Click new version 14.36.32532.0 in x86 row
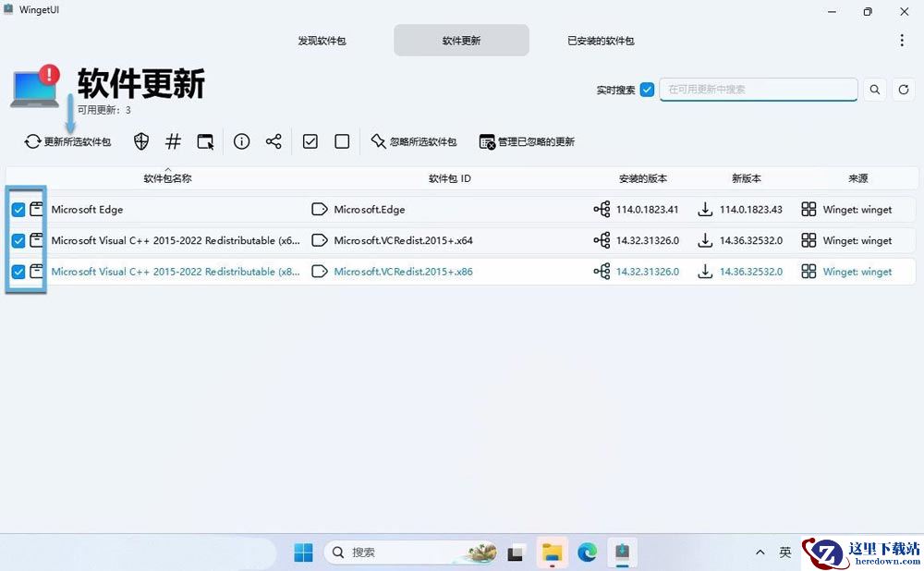The image size is (924, 571). pos(751,272)
